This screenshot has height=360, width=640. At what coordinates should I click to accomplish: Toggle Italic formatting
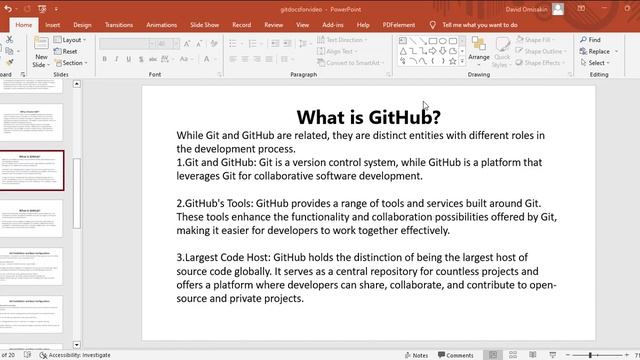pos(116,59)
